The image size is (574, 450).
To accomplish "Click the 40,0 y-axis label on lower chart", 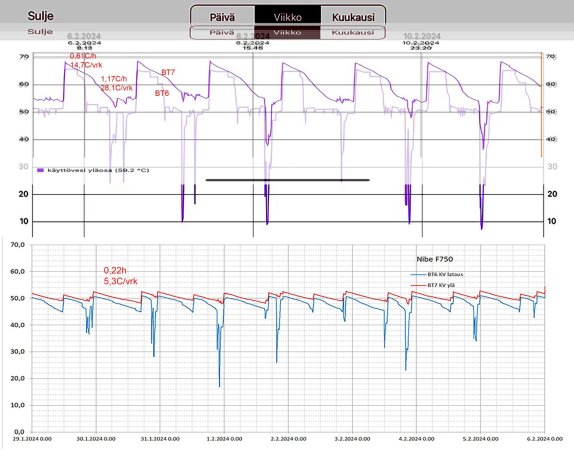I will point(18,325).
